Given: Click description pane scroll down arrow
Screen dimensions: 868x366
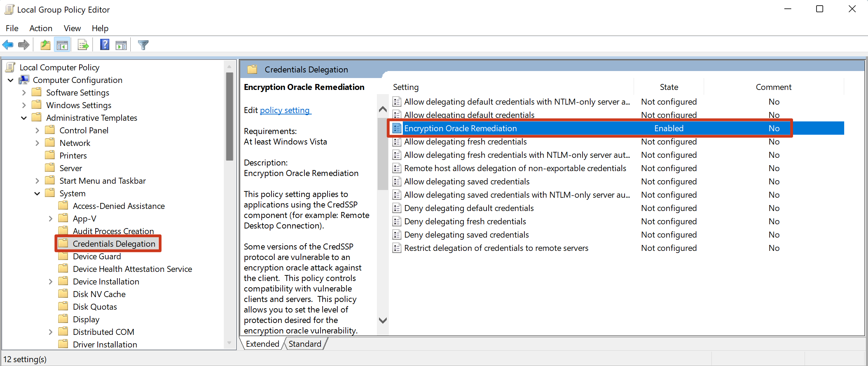Looking at the screenshot, I should [x=383, y=320].
